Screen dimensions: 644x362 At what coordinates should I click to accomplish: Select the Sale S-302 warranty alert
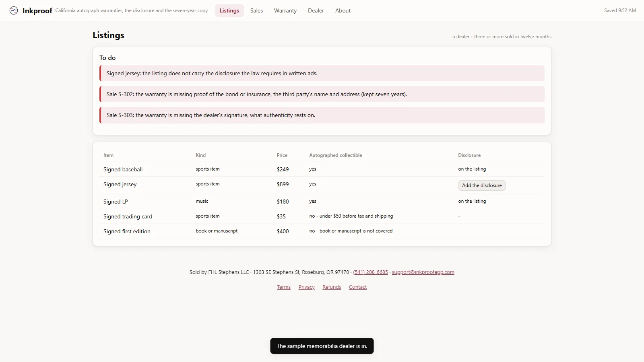(x=322, y=94)
